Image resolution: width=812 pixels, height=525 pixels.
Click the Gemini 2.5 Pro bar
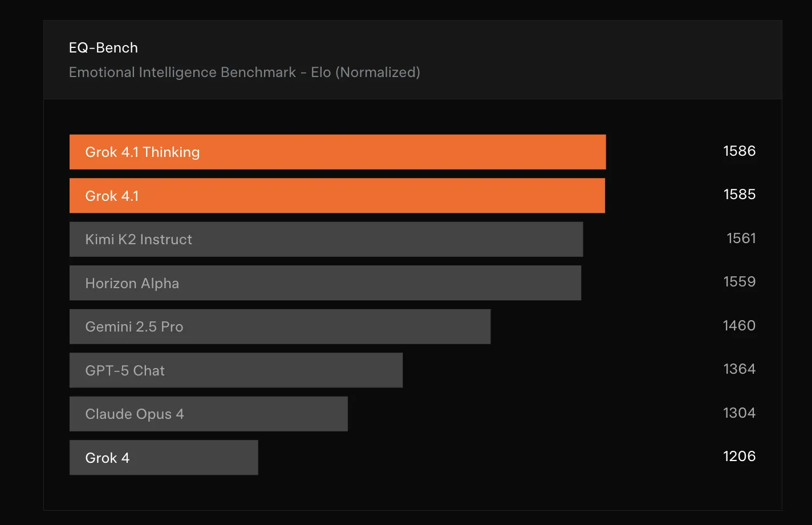point(279,326)
